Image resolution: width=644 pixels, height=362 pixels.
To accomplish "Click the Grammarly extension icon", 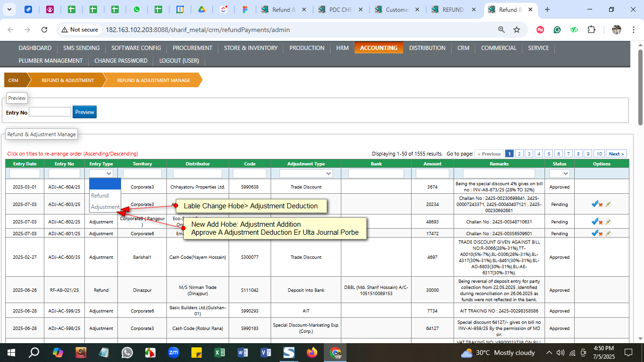I will [x=557, y=30].
